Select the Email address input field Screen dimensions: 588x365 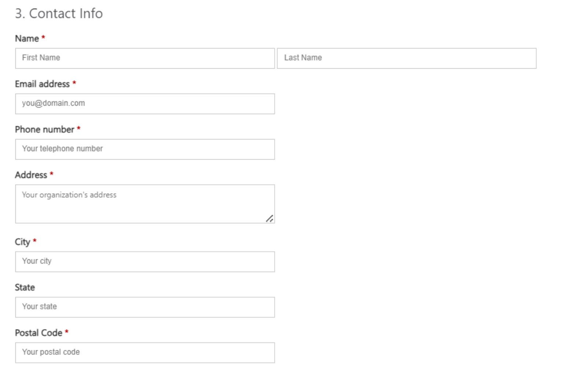tap(145, 104)
